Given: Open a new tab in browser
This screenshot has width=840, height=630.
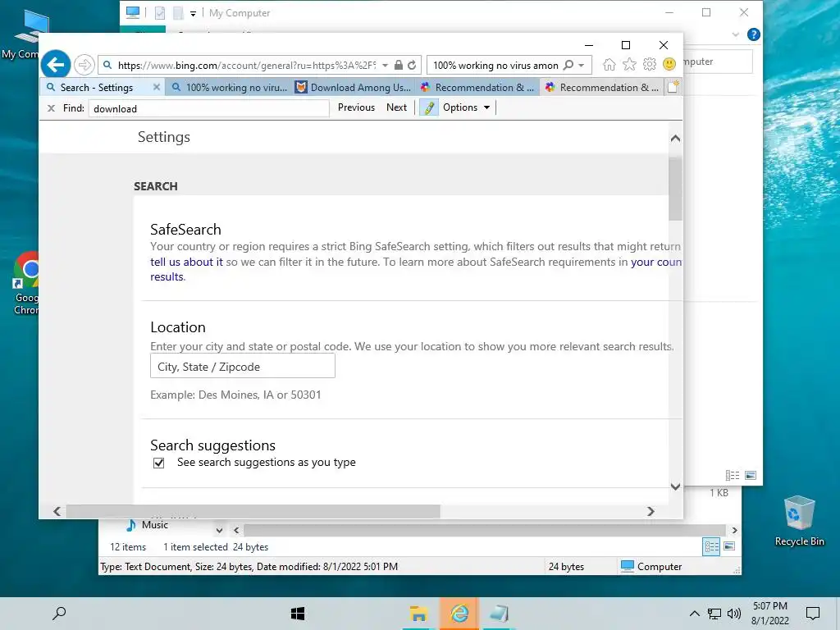Looking at the screenshot, I should click(673, 87).
